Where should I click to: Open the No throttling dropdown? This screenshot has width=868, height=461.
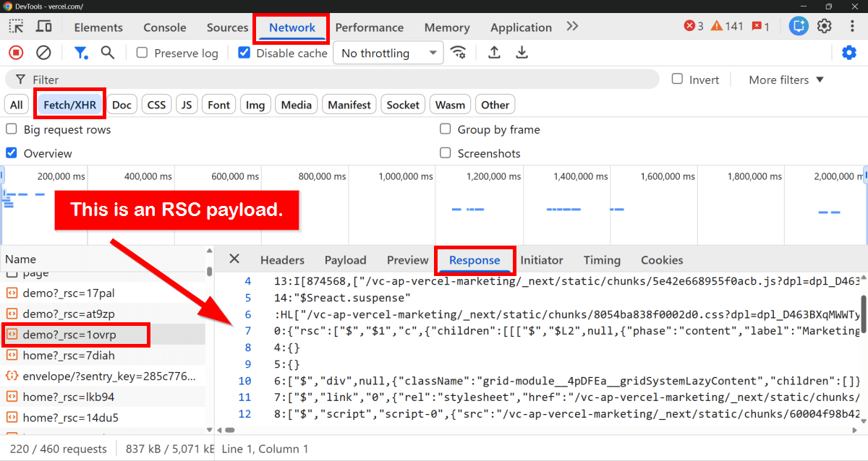click(x=388, y=52)
